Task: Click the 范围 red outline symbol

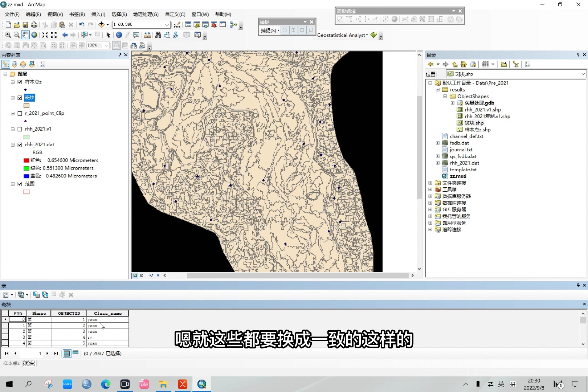Action: pos(26,192)
